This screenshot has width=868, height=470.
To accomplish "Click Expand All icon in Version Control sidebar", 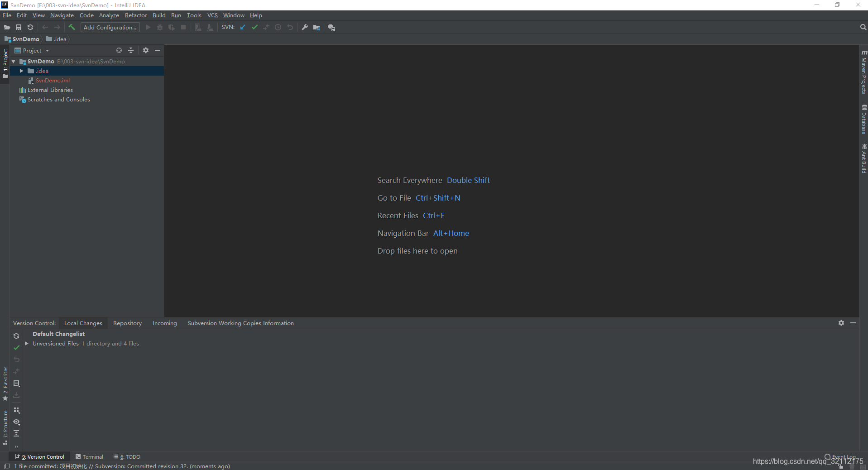I will click(x=16, y=433).
